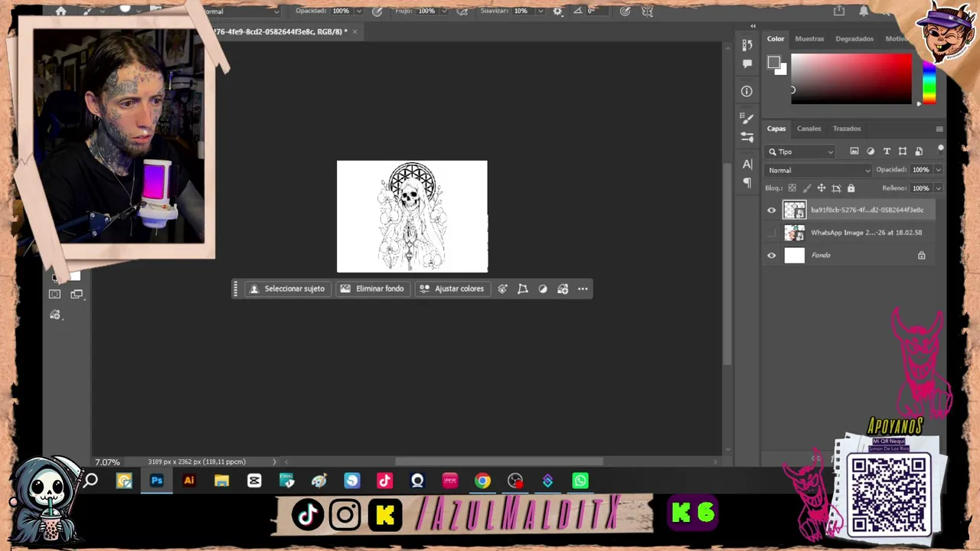Open the Character panel icon
Viewport: 980px width, 551px height.
tap(747, 164)
